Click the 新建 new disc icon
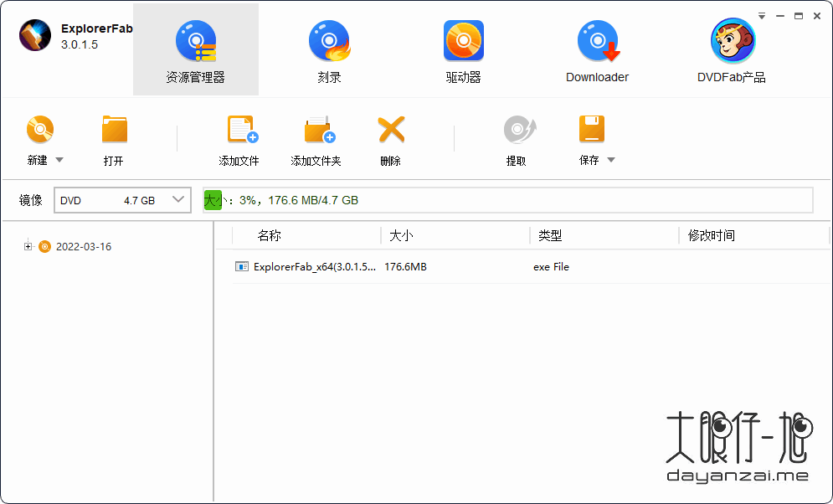 40,129
